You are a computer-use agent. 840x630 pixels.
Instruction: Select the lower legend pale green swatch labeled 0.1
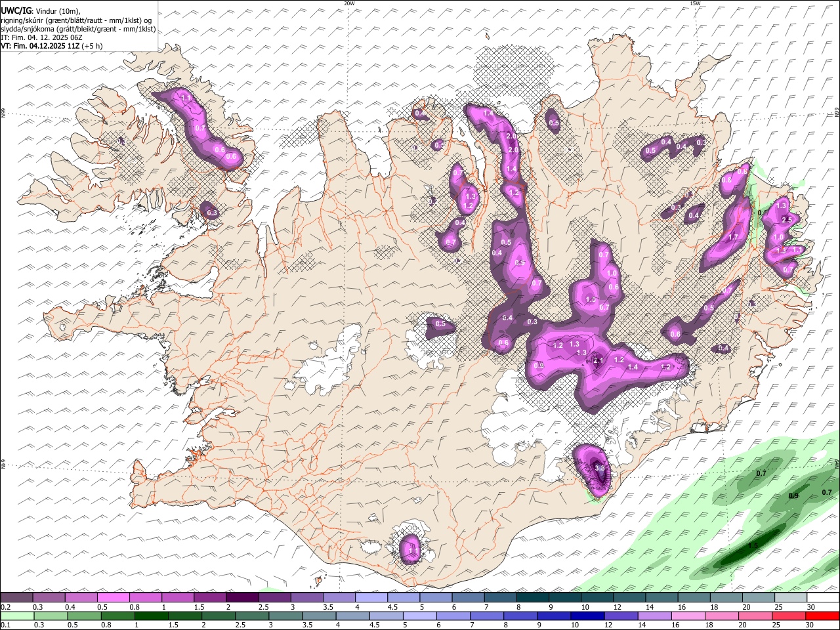17,616
